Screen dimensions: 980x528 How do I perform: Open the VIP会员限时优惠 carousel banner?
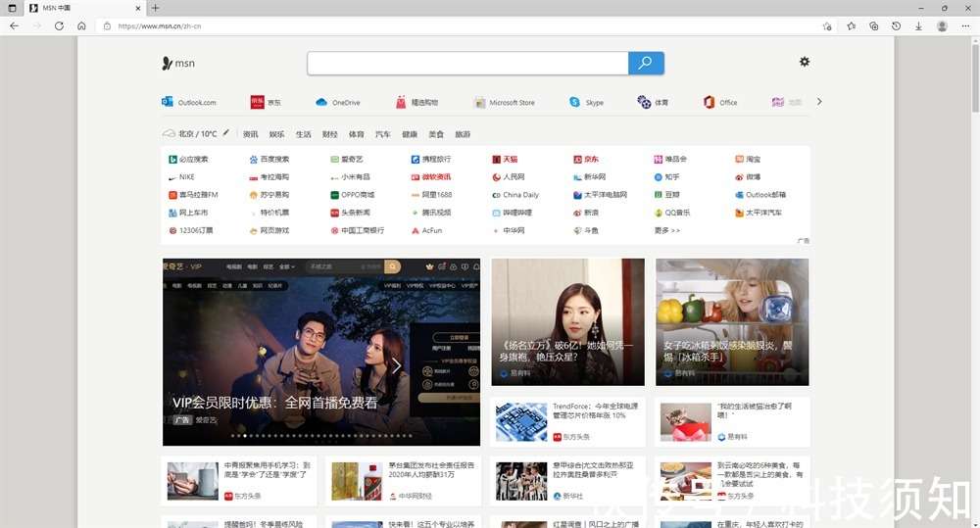(321, 352)
